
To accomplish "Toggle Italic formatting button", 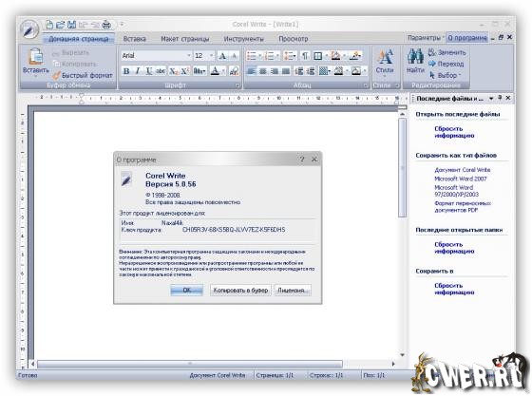I will 138,71.
